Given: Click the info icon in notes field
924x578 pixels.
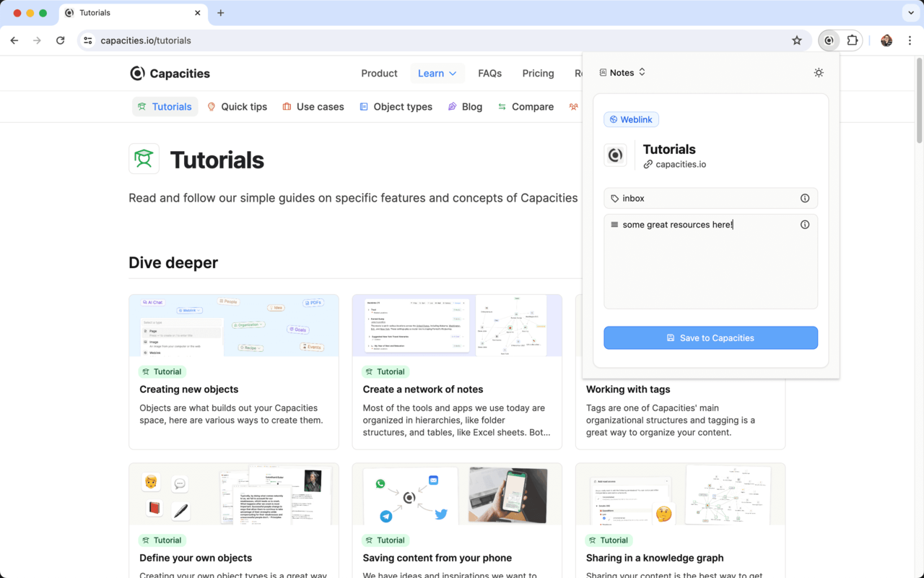Looking at the screenshot, I should click(805, 225).
